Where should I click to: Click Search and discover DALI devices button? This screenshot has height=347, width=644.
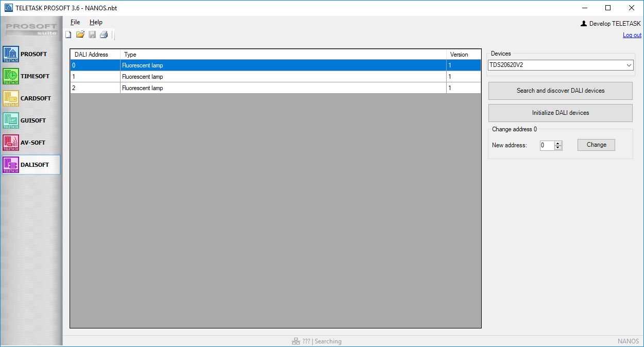coord(560,91)
